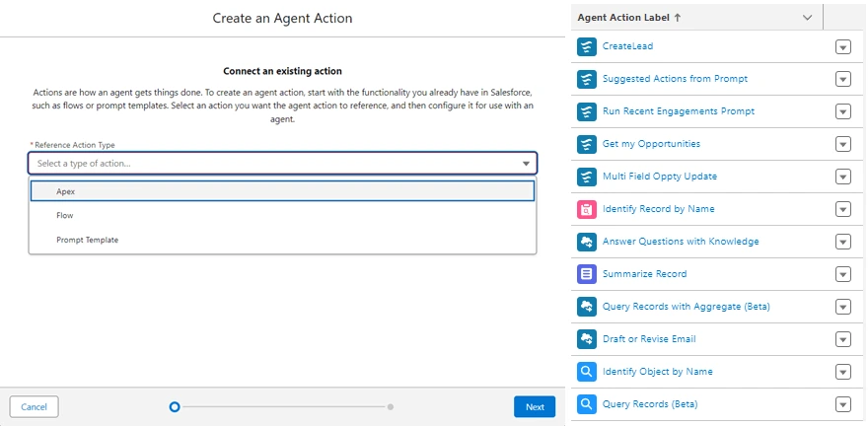Open row menu for Answer Questions with Knowledge
The height and width of the screenshot is (426, 868).
coord(842,243)
